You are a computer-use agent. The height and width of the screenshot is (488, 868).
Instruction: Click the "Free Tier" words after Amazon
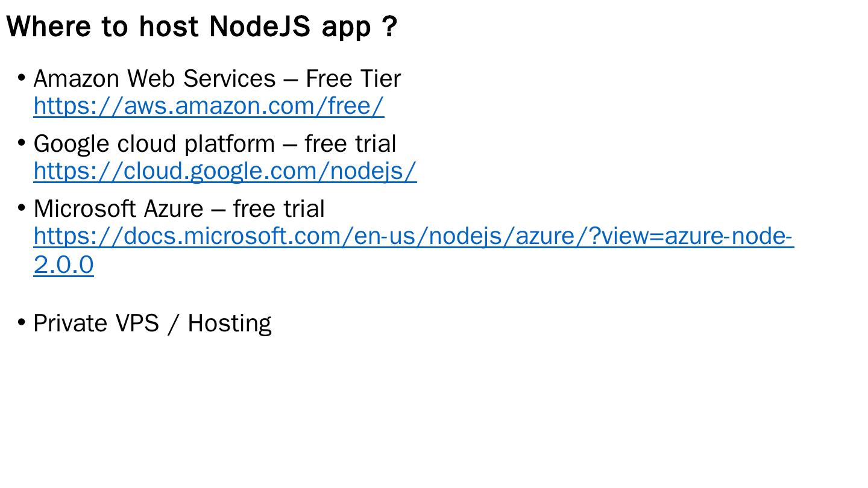tap(353, 79)
